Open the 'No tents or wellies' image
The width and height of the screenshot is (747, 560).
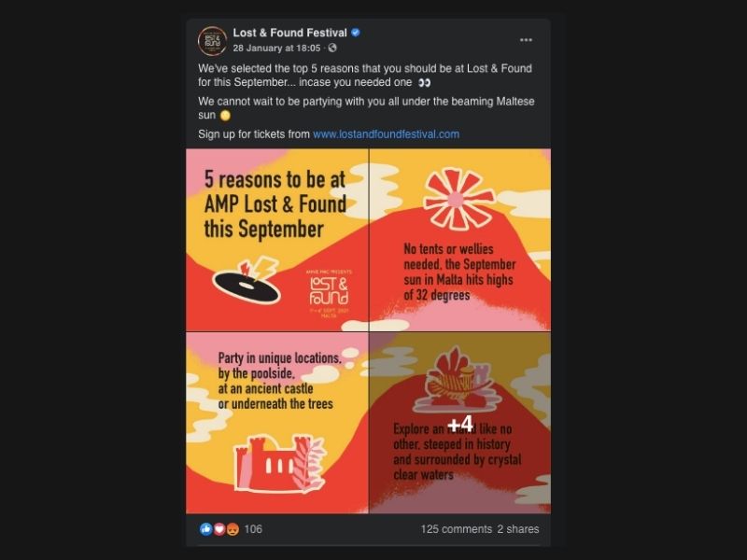click(x=460, y=240)
